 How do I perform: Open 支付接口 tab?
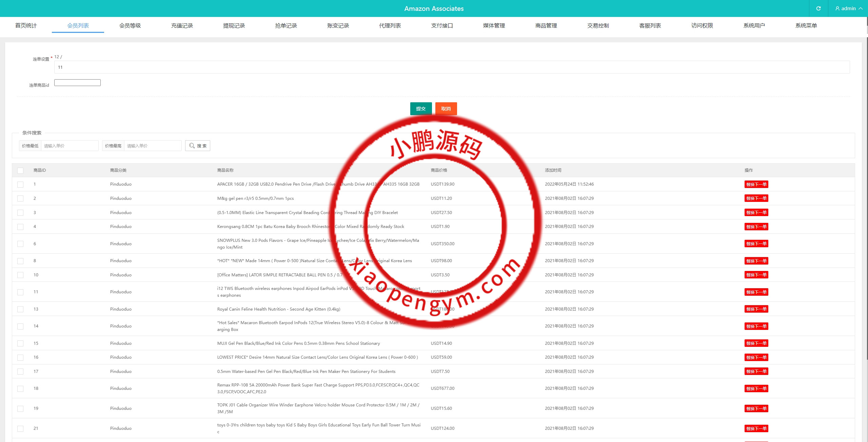pos(442,25)
